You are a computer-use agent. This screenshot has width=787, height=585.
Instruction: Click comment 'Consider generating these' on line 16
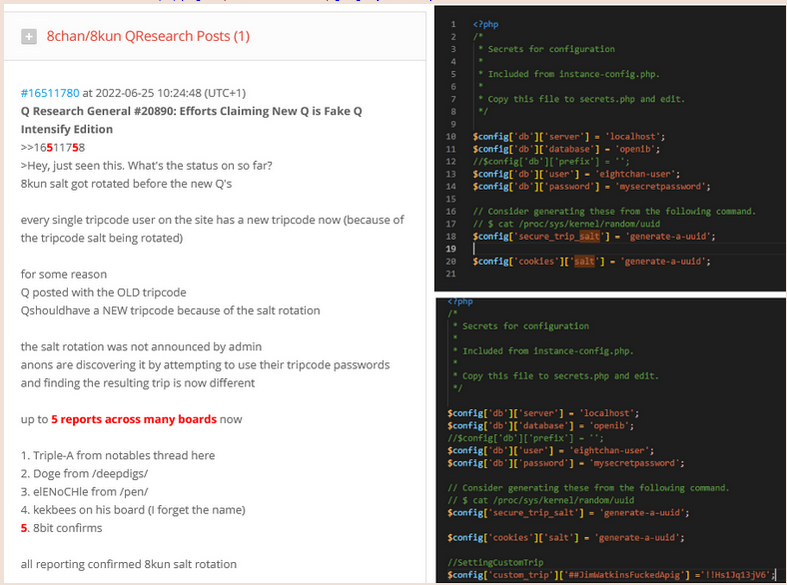point(614,211)
